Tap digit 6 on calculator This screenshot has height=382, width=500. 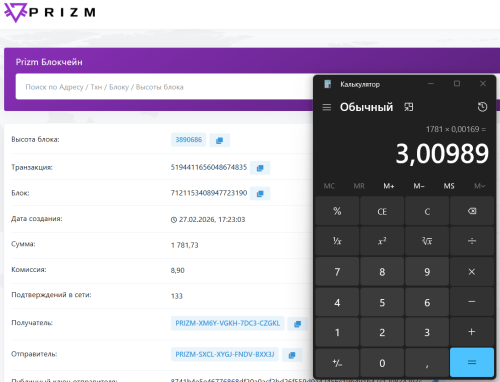coord(427,302)
